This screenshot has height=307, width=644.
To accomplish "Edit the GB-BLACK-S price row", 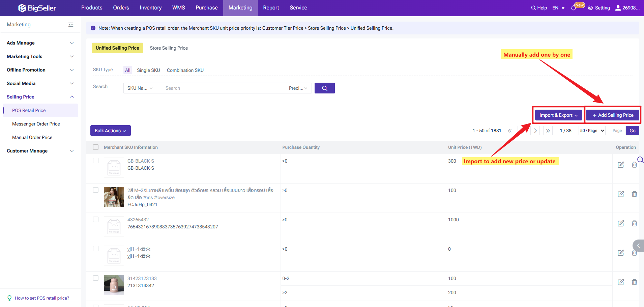I will 620,165.
